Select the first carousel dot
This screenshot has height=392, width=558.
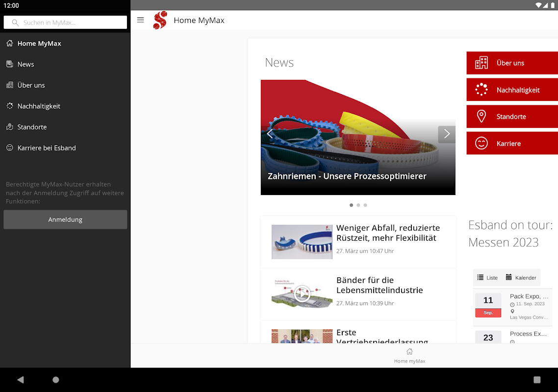tap(351, 205)
